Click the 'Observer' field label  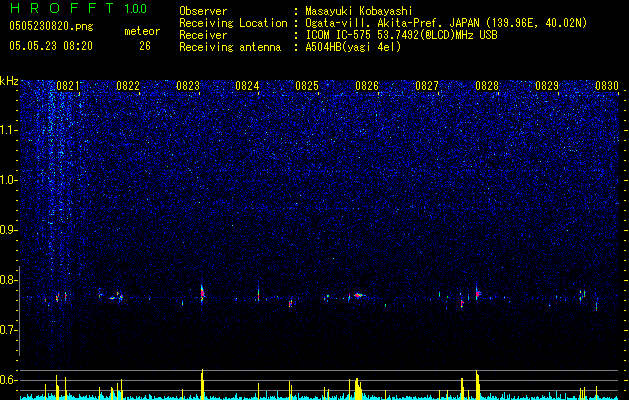(x=203, y=11)
